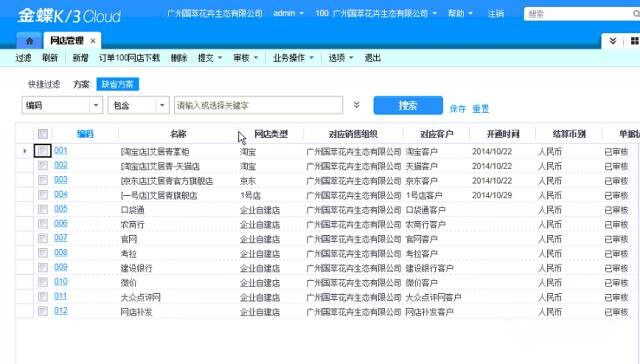640x364 pixels.
Task: Check the box for row 012
Action: (43, 311)
